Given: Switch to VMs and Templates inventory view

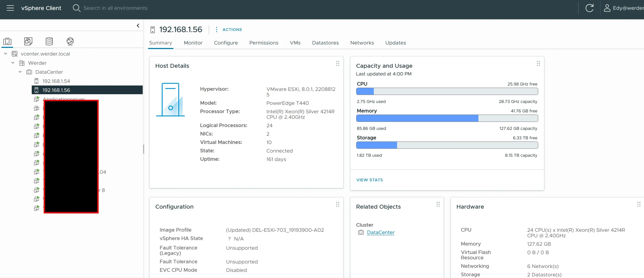Looking at the screenshot, I should [28, 41].
